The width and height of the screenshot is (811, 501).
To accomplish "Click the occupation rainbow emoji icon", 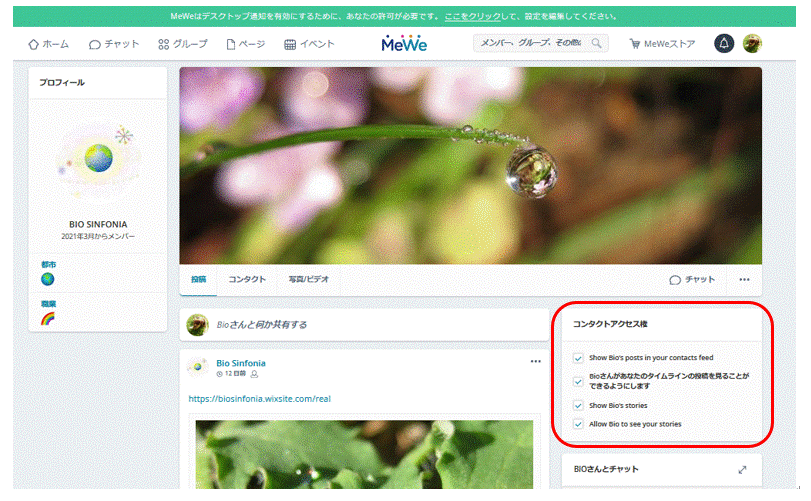I will point(48,318).
